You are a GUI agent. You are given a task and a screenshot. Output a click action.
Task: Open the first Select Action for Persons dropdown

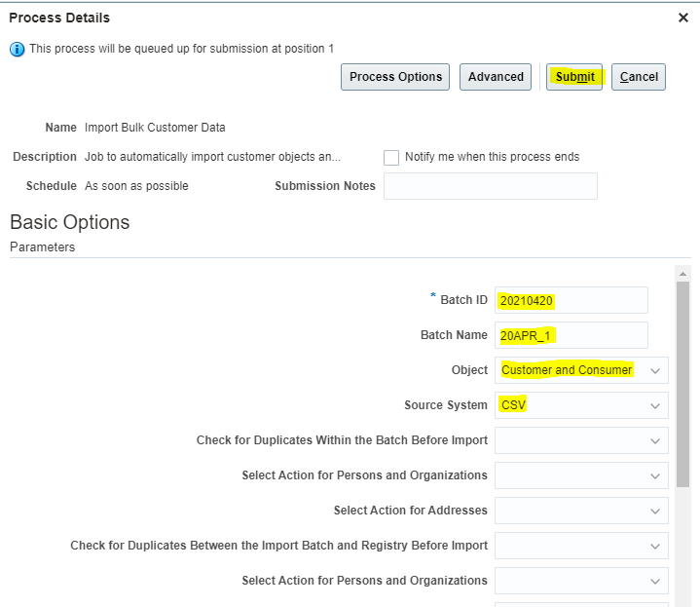[x=581, y=475]
